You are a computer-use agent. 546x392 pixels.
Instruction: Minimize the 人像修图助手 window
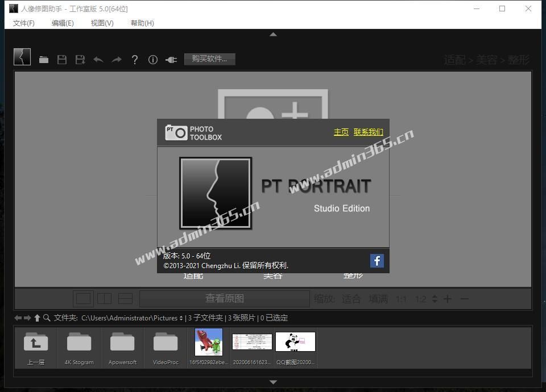tap(477, 9)
